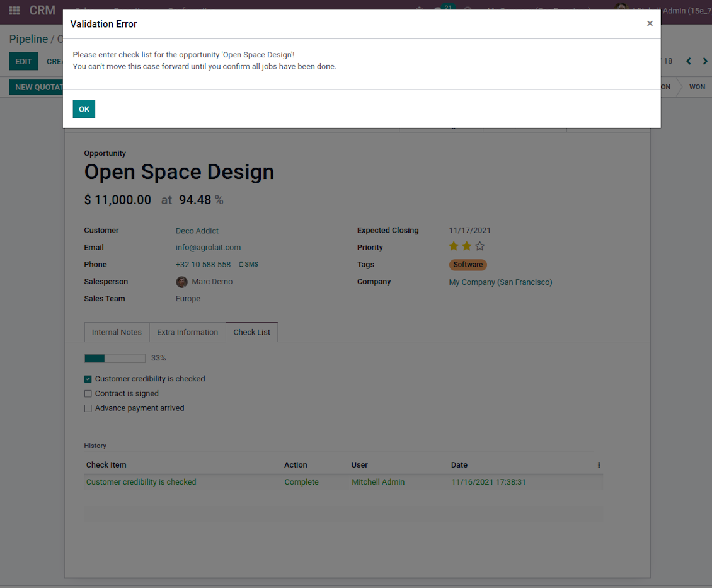Set priority to two stars
This screenshot has width=712, height=588.
click(467, 246)
